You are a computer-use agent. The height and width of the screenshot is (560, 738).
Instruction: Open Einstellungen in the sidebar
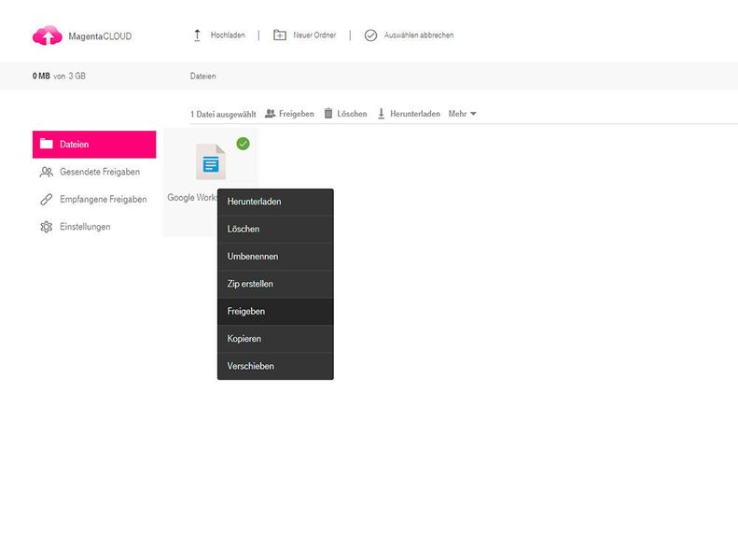tap(94, 227)
